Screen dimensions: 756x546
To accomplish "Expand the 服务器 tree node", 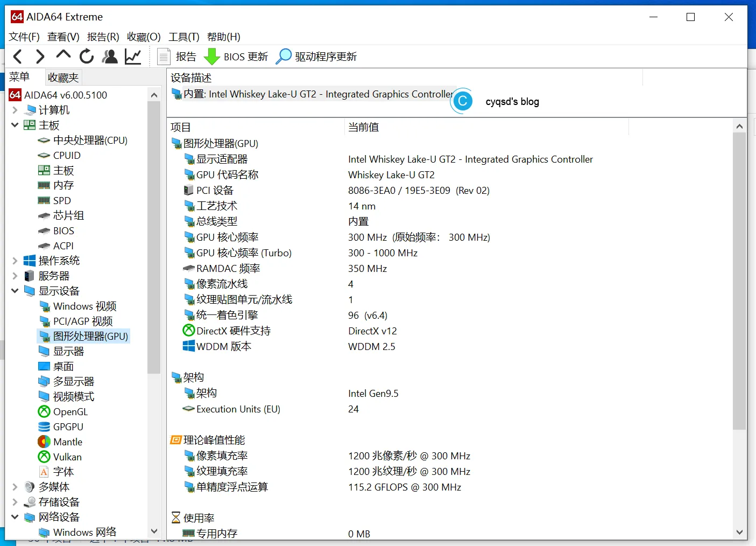I will (x=15, y=276).
